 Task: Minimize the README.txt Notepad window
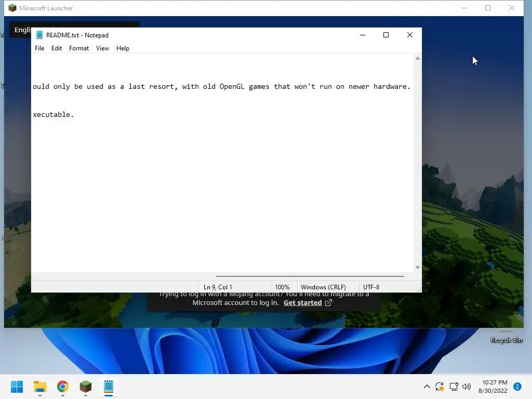[x=362, y=35]
